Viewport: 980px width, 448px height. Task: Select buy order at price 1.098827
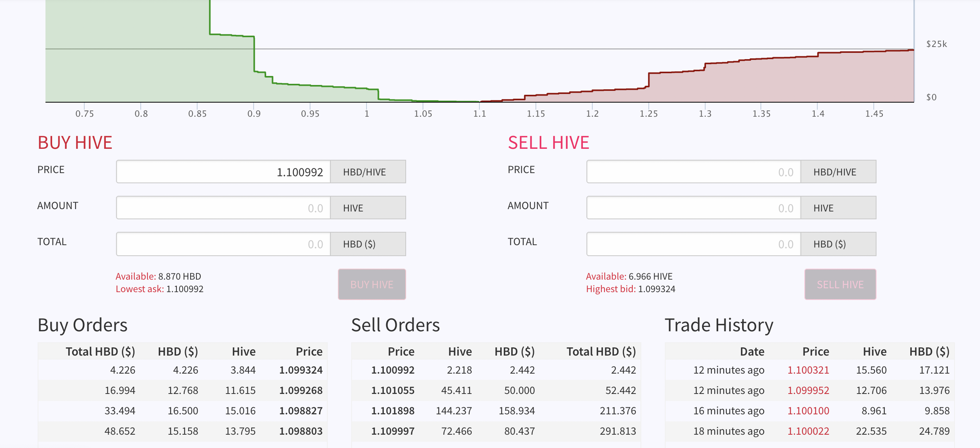pos(183,411)
